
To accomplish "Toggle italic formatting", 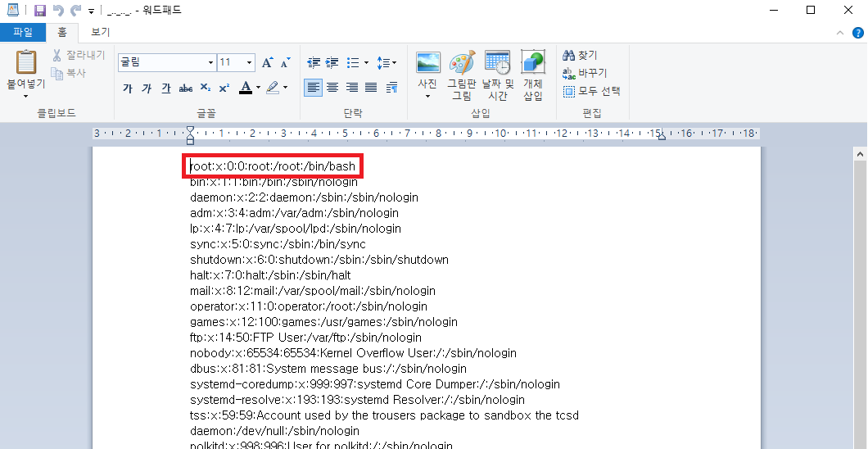I will point(147,88).
